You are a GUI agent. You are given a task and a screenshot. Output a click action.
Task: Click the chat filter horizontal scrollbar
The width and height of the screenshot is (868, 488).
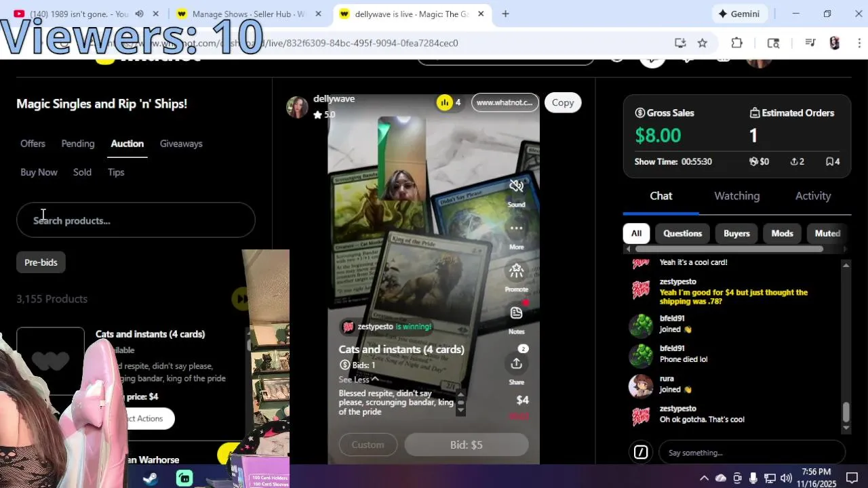(x=730, y=249)
